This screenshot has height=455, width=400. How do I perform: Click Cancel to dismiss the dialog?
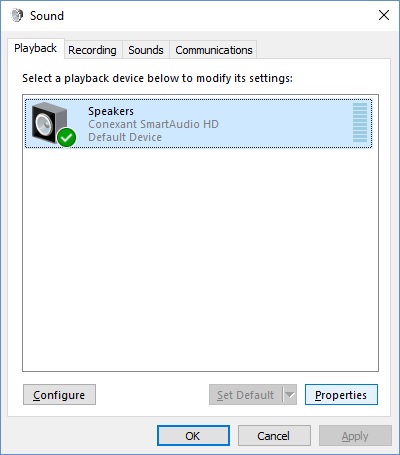[x=274, y=436]
